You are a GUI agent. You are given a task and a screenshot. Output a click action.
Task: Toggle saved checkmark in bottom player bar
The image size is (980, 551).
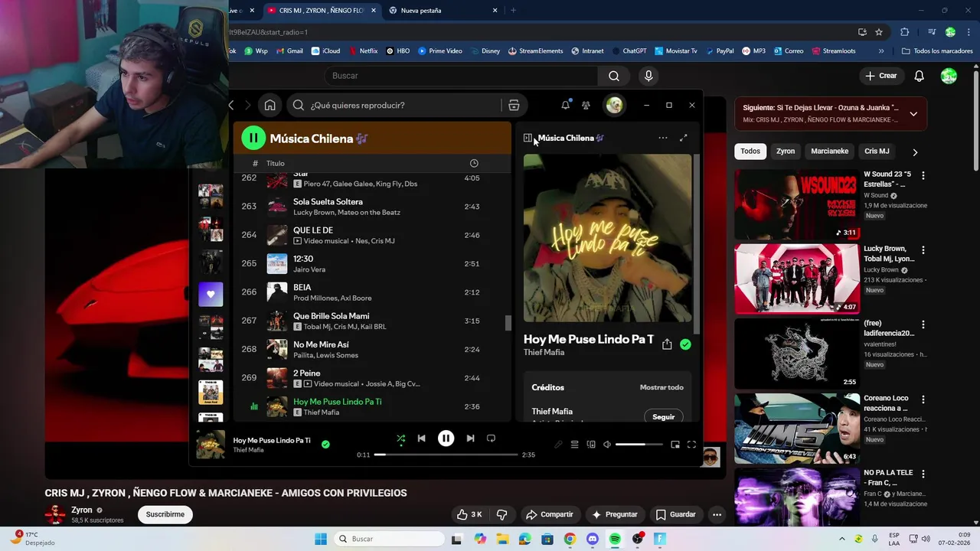tap(325, 444)
